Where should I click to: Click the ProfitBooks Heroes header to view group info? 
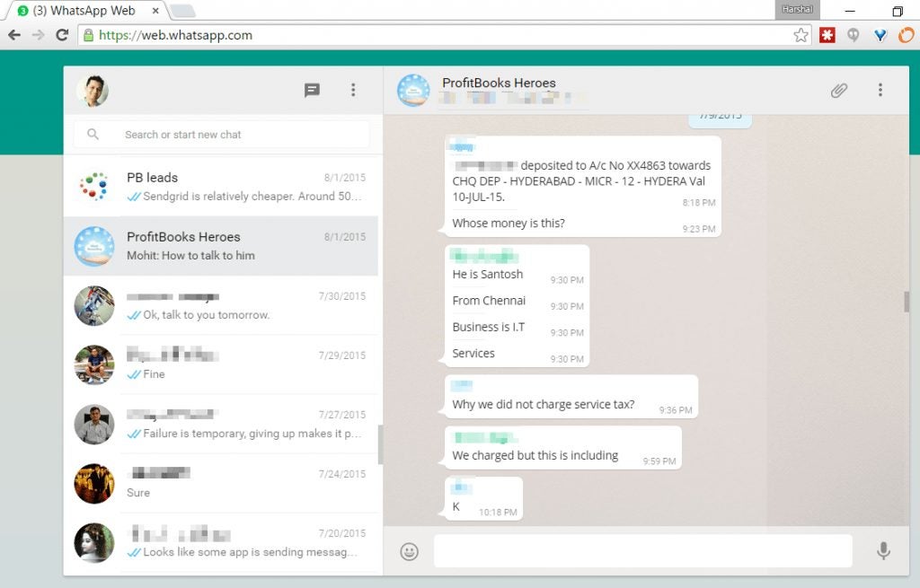499,83
